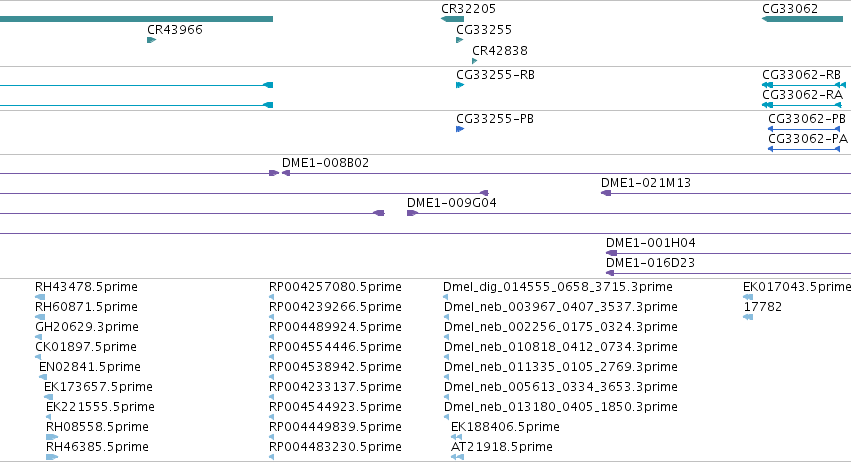The width and height of the screenshot is (851, 462).
Task: Click EST RH46385.5prime
Action: tap(97, 448)
